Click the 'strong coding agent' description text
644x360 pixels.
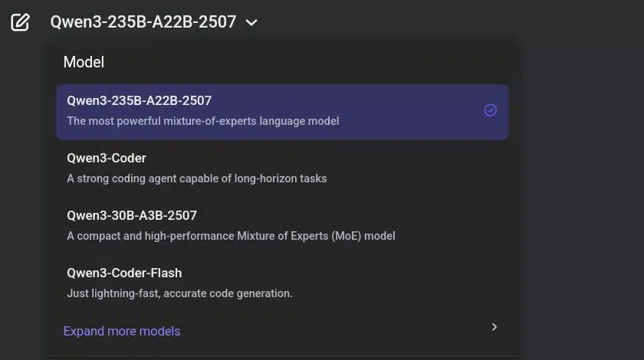197,178
